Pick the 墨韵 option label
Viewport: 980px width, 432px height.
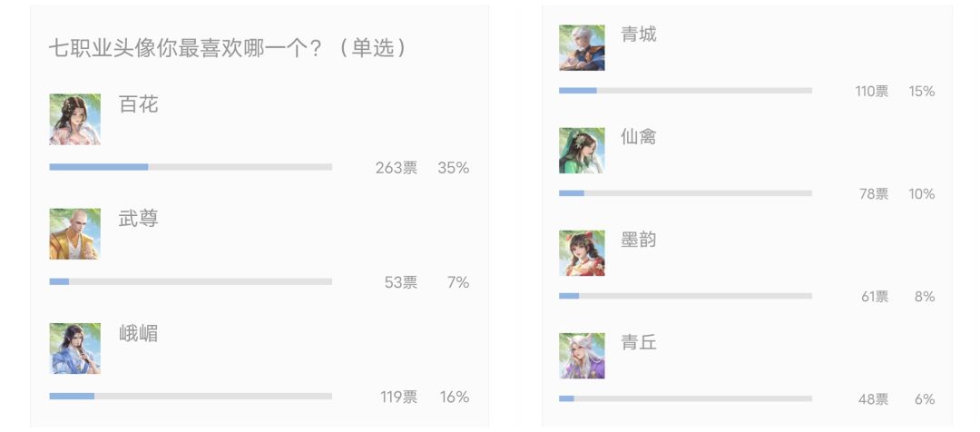pos(639,240)
